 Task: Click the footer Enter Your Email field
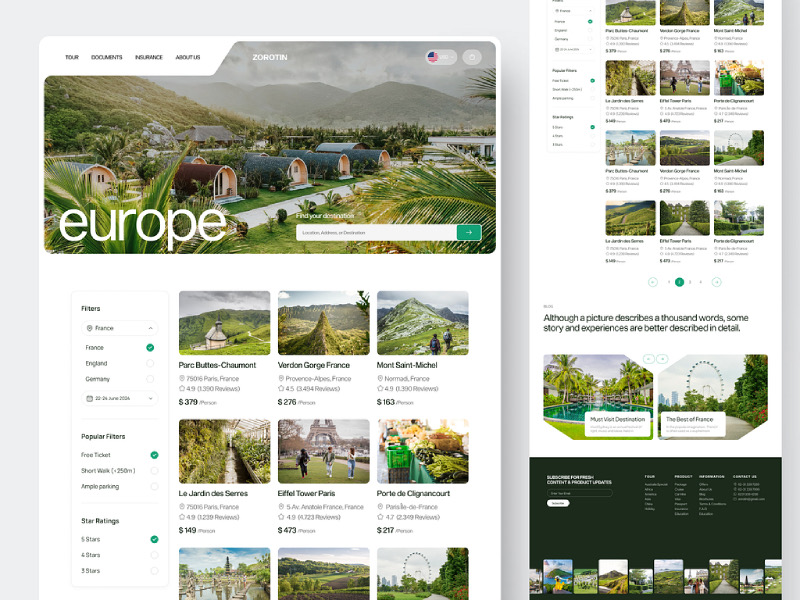point(580,493)
